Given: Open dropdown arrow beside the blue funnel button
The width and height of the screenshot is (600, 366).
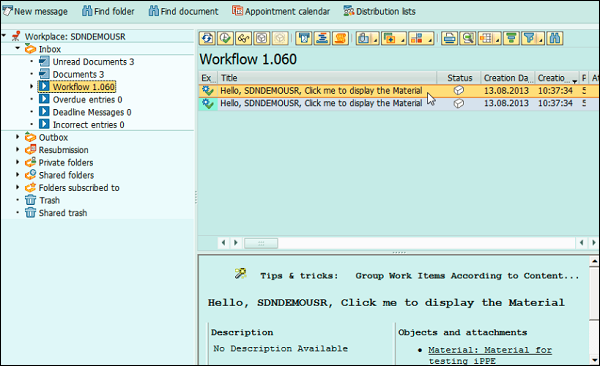Looking at the screenshot, I should point(541,40).
